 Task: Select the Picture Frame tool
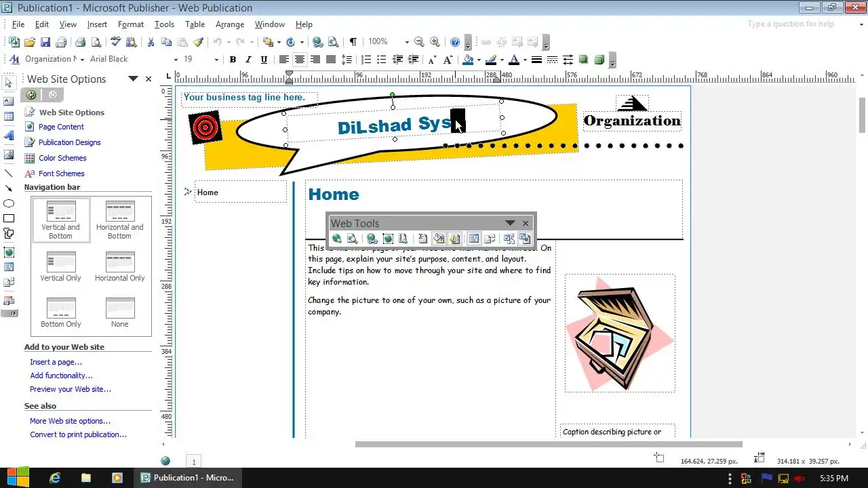tap(9, 155)
